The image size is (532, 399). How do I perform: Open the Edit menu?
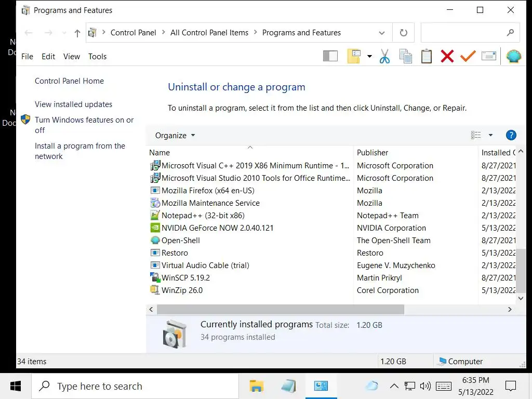pos(48,56)
